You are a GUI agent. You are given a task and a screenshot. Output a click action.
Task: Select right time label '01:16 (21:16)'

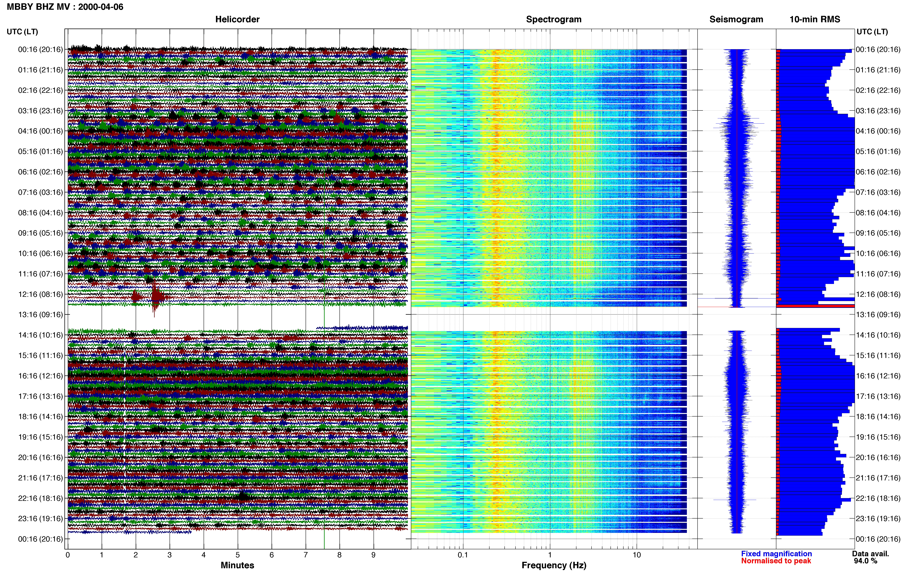pos(878,70)
